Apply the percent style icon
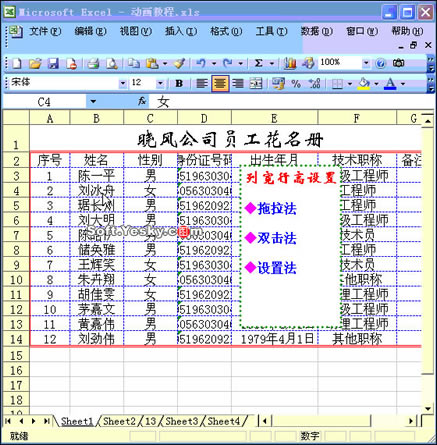The height and width of the screenshot is (445, 437). tap(296, 83)
